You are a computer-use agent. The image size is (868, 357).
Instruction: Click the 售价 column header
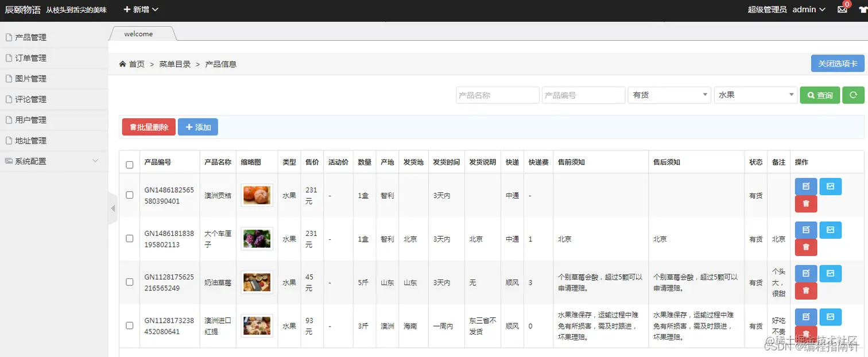[x=312, y=162]
